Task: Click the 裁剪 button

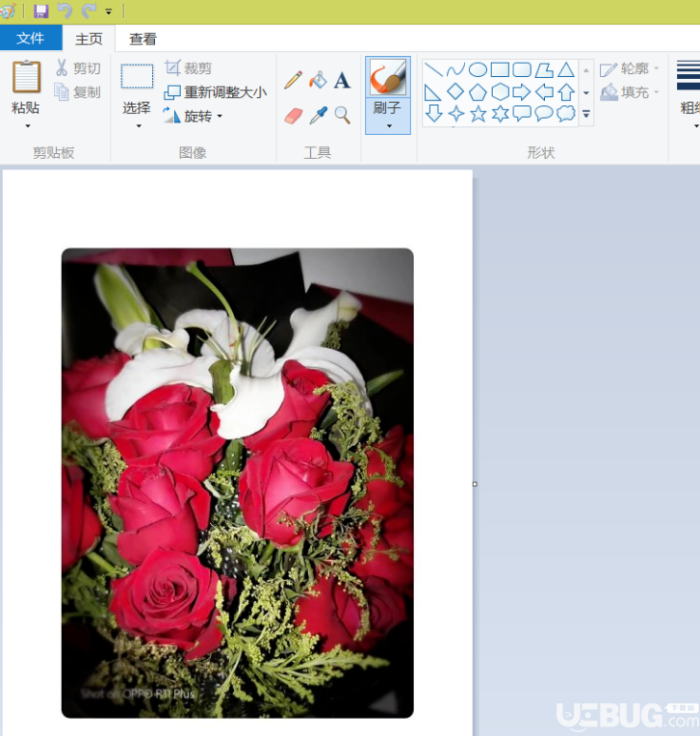Action: click(188, 68)
